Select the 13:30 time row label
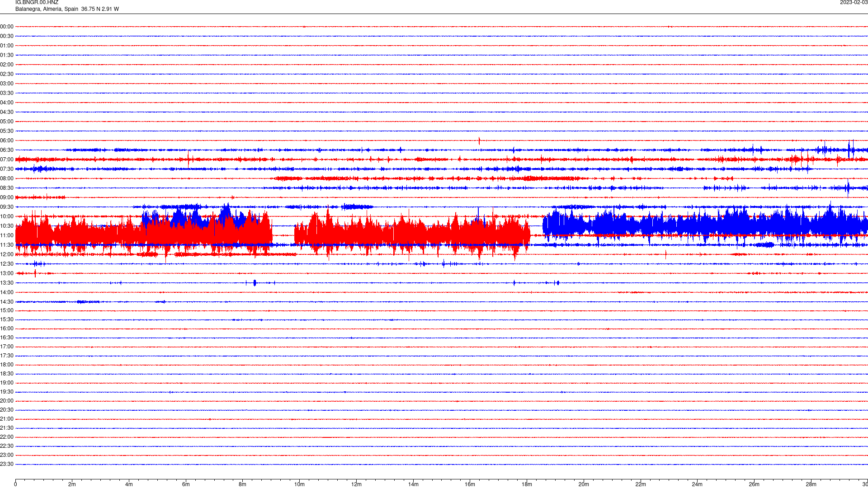Image resolution: width=868 pixels, height=488 pixels. [x=7, y=283]
